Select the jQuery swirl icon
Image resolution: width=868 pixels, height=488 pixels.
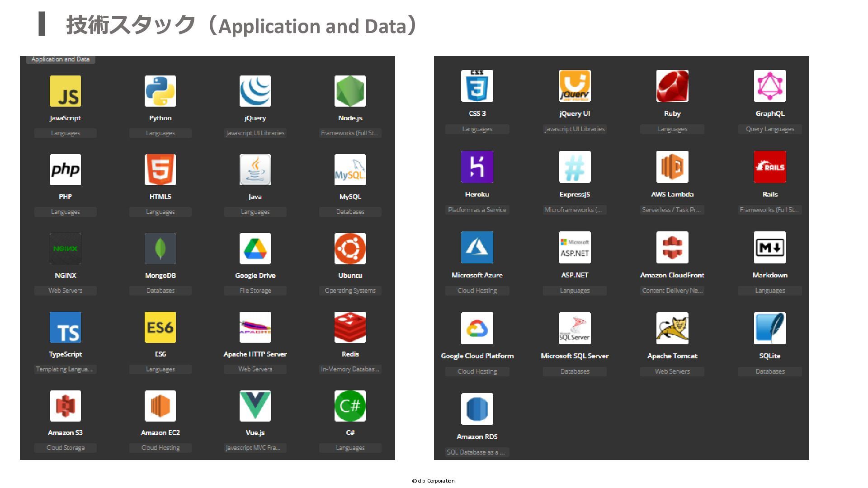click(255, 91)
